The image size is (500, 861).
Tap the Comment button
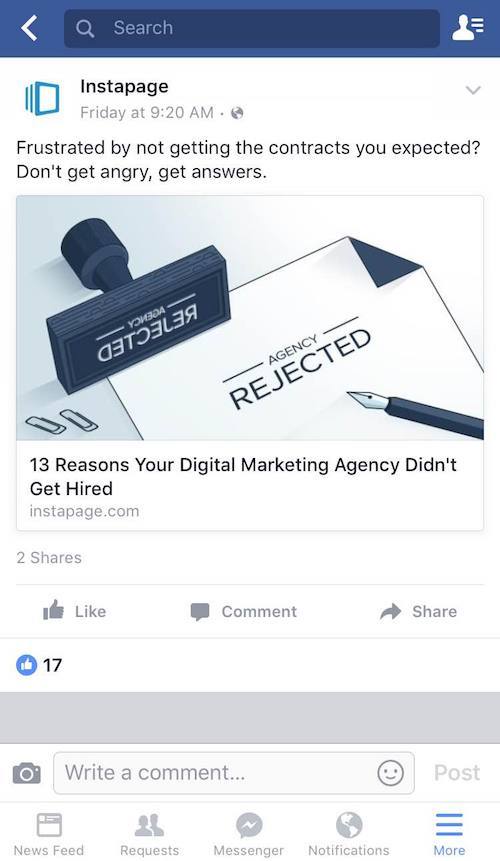(244, 611)
